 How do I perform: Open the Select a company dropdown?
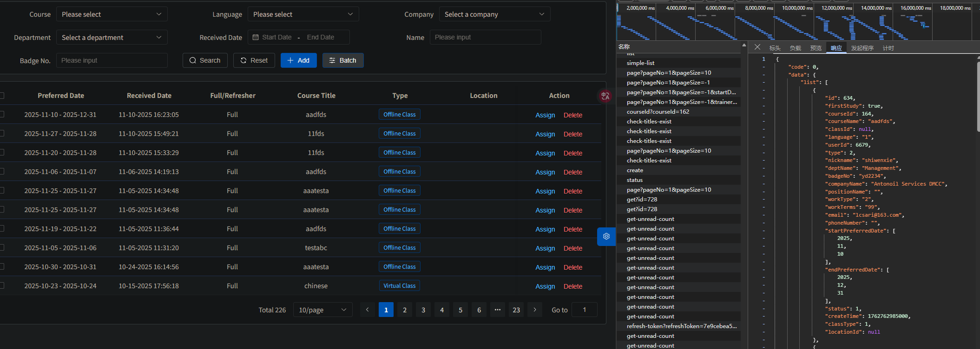pyautogui.click(x=494, y=14)
